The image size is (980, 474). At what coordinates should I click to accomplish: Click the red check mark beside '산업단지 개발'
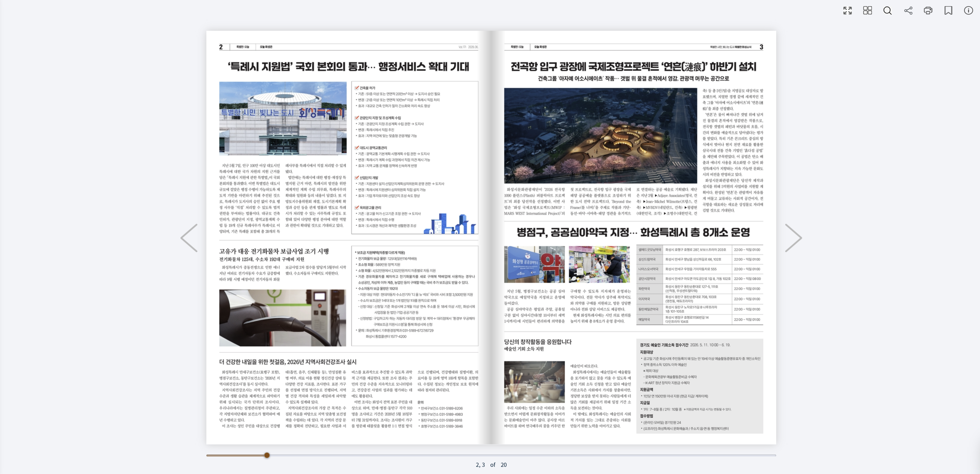pos(357,177)
